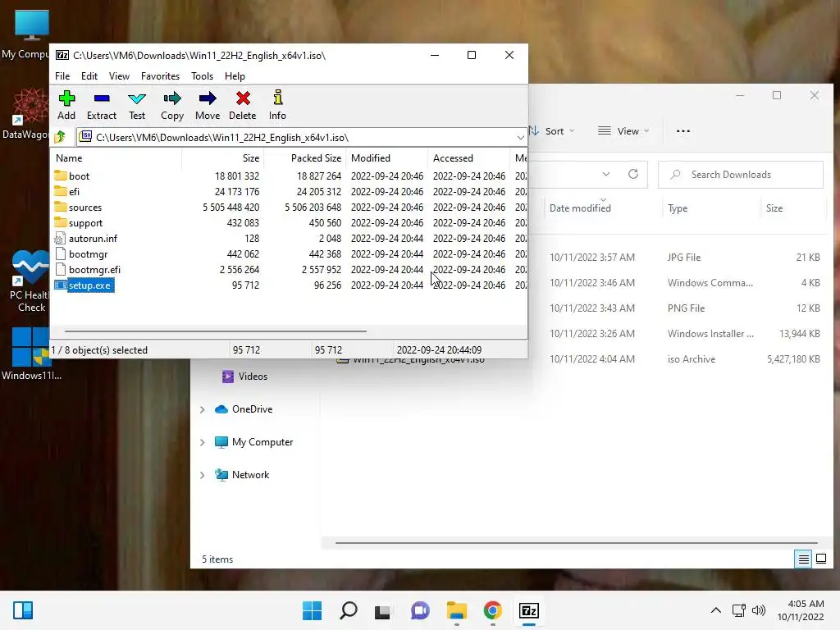Click the Copy toolbar icon in 7-Zip
The height and width of the screenshot is (630, 840).
pos(172,106)
